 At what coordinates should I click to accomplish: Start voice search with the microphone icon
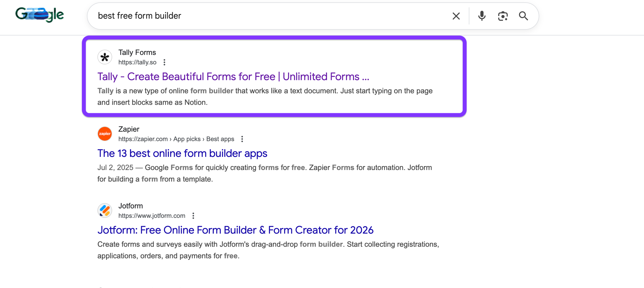(482, 16)
